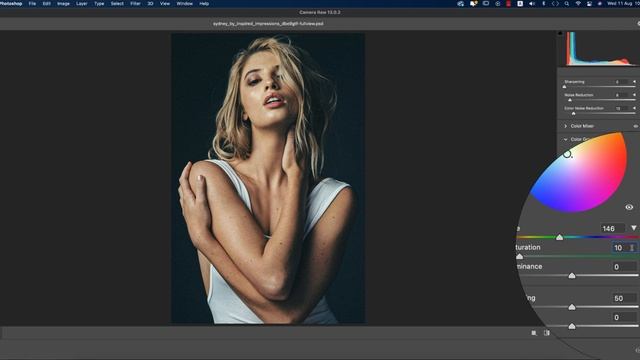The height and width of the screenshot is (360, 640).
Task: Click the red status menu bar icon
Action: 509,4
